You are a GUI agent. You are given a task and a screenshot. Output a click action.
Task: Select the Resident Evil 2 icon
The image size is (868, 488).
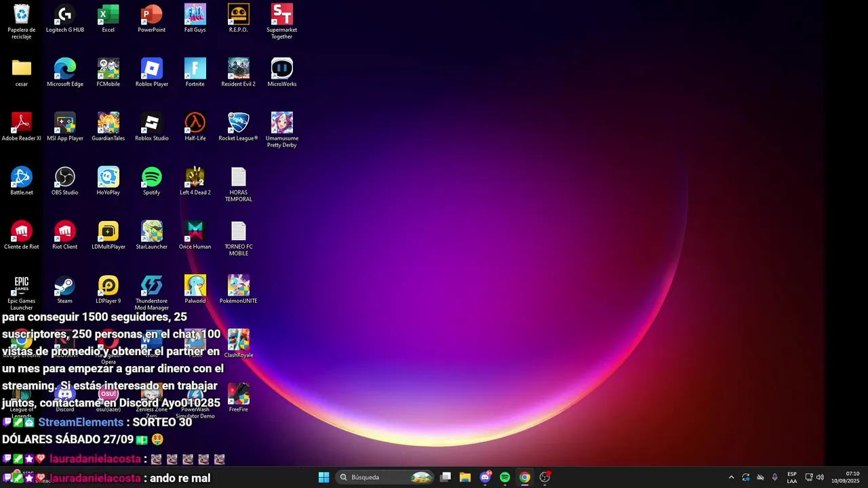239,73
